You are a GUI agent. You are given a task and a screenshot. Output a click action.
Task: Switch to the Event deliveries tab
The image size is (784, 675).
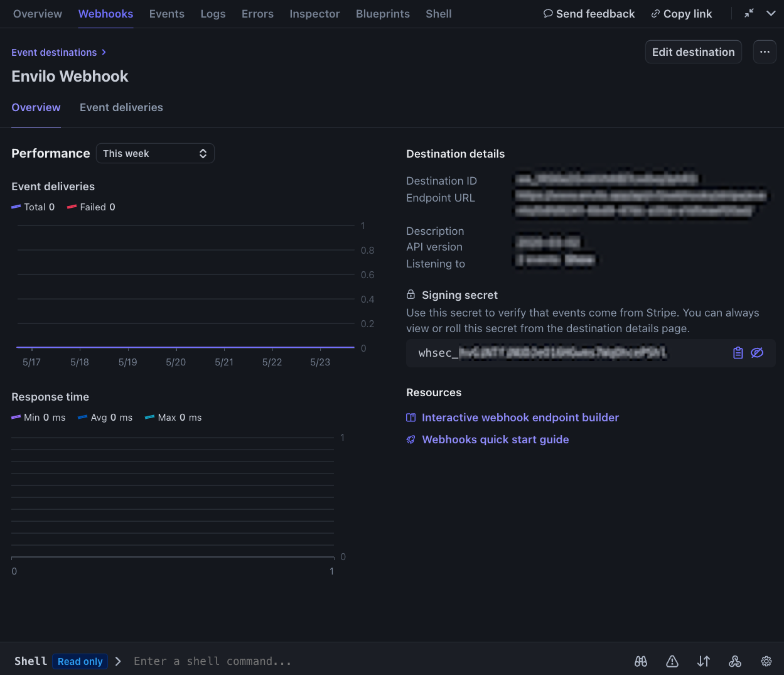pos(121,107)
